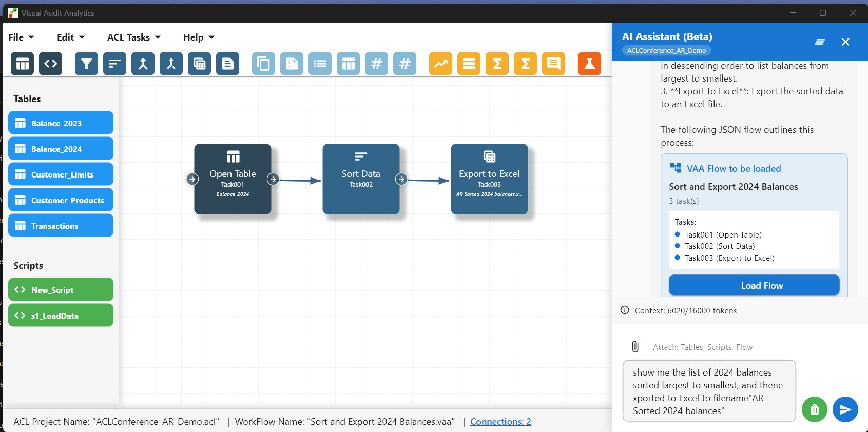Viewport: 868px width, 432px height.
Task: Click the paperclip attach icon
Action: 635,347
